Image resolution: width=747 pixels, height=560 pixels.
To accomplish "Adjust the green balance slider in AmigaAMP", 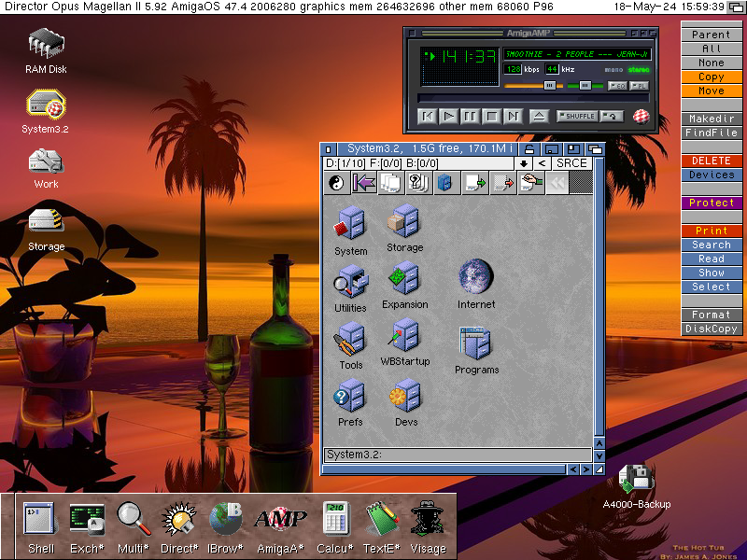I will click(x=585, y=86).
